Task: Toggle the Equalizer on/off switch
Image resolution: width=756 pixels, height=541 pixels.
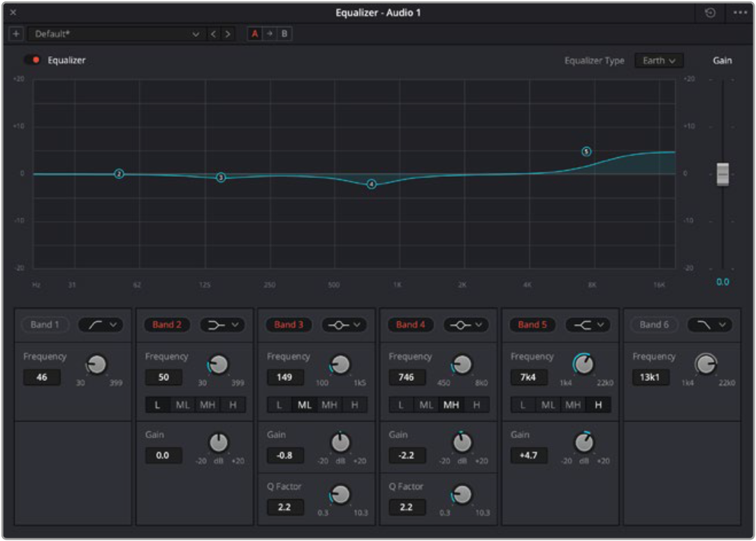Action: point(33,60)
